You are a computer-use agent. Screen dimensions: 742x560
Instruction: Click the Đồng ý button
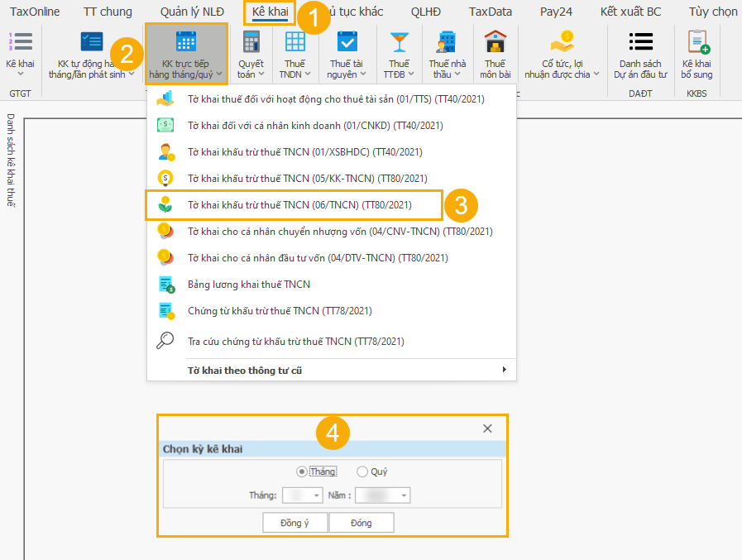[294, 523]
